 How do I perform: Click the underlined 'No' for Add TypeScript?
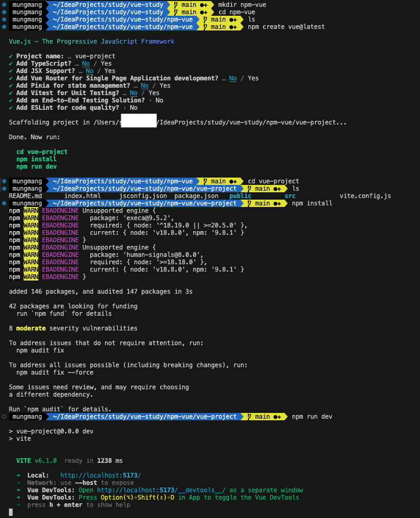pos(86,64)
